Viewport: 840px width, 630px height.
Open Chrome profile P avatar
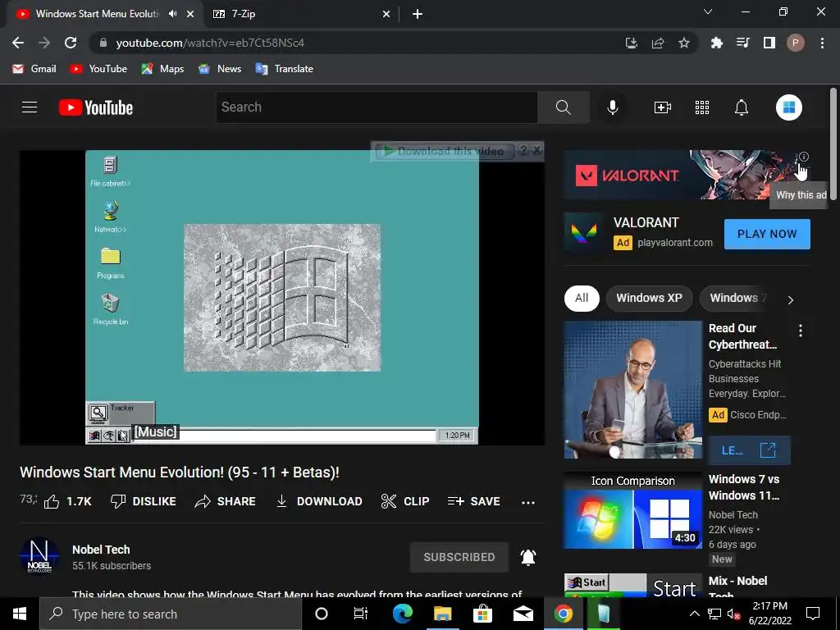tap(795, 43)
